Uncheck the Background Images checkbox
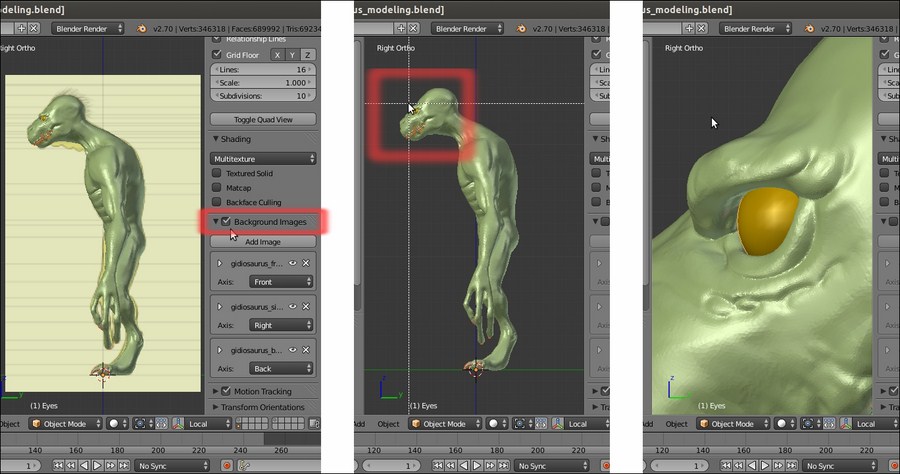Image resolution: width=900 pixels, height=474 pixels. coord(226,221)
